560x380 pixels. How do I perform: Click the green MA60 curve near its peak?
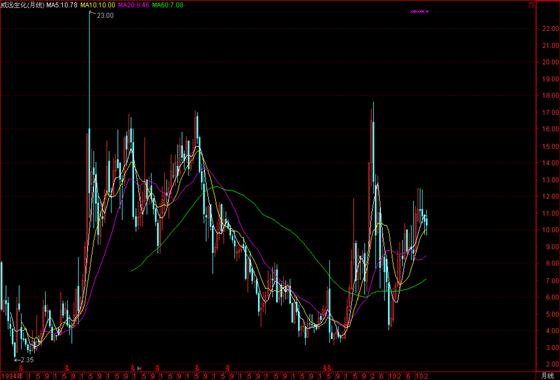coord(216,186)
